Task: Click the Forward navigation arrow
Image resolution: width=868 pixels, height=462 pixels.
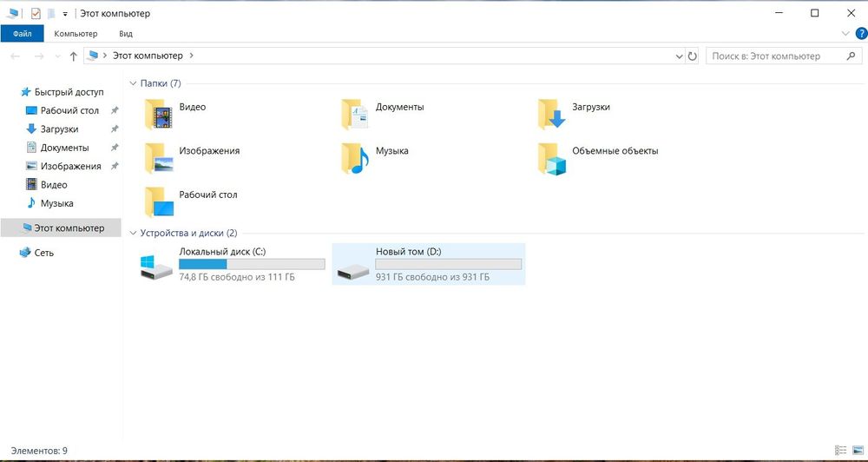Action: [39, 56]
